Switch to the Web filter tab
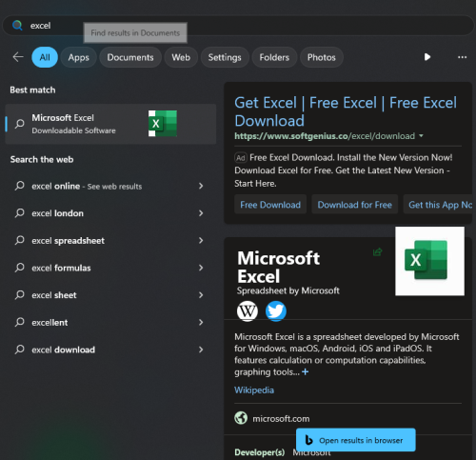476x460 pixels. pyautogui.click(x=181, y=57)
